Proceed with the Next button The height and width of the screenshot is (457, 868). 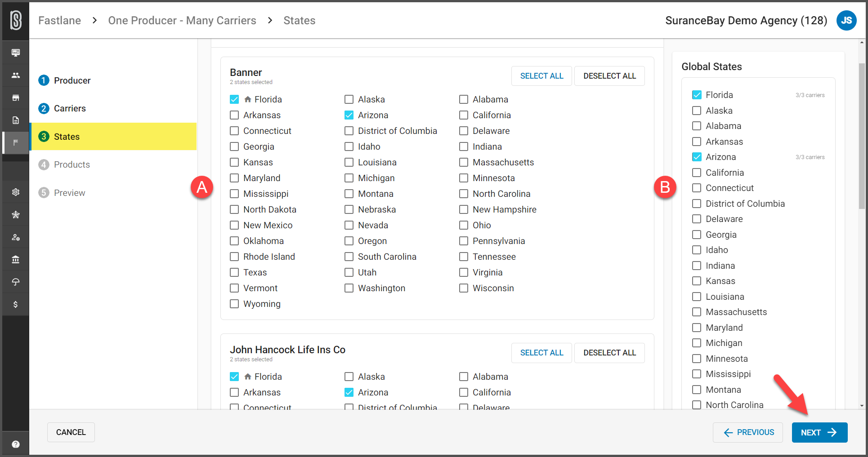point(819,432)
